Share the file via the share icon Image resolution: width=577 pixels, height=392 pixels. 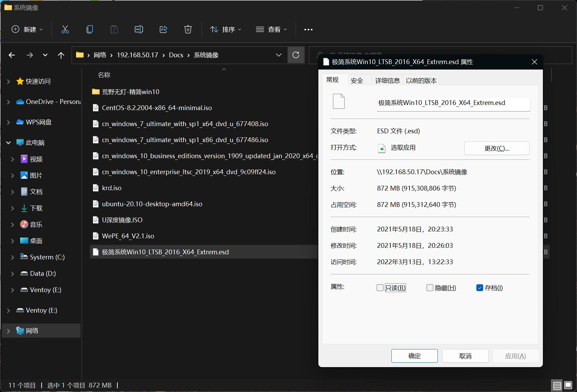[163, 29]
